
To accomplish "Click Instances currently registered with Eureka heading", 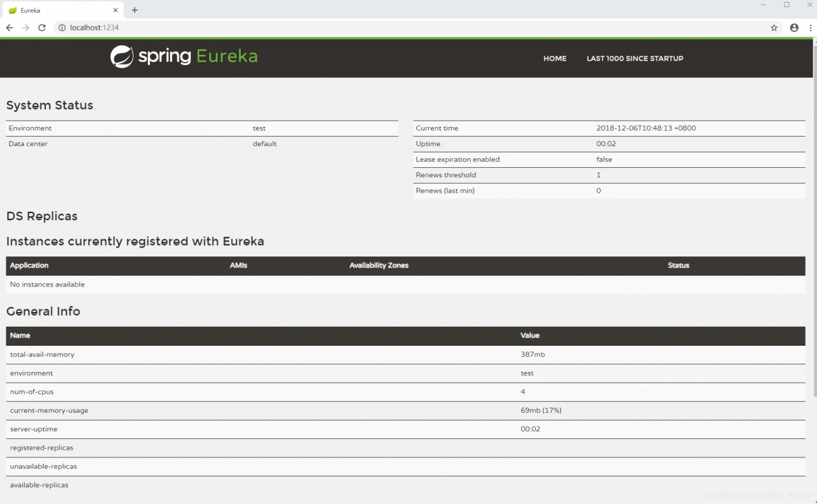I will pos(135,241).
